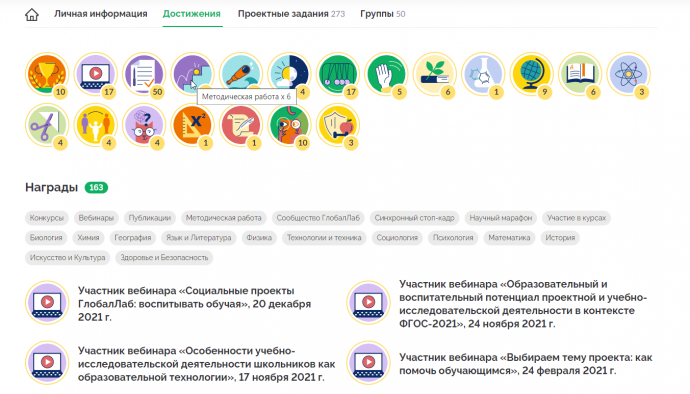Switch to Личная информация tab

point(101,14)
